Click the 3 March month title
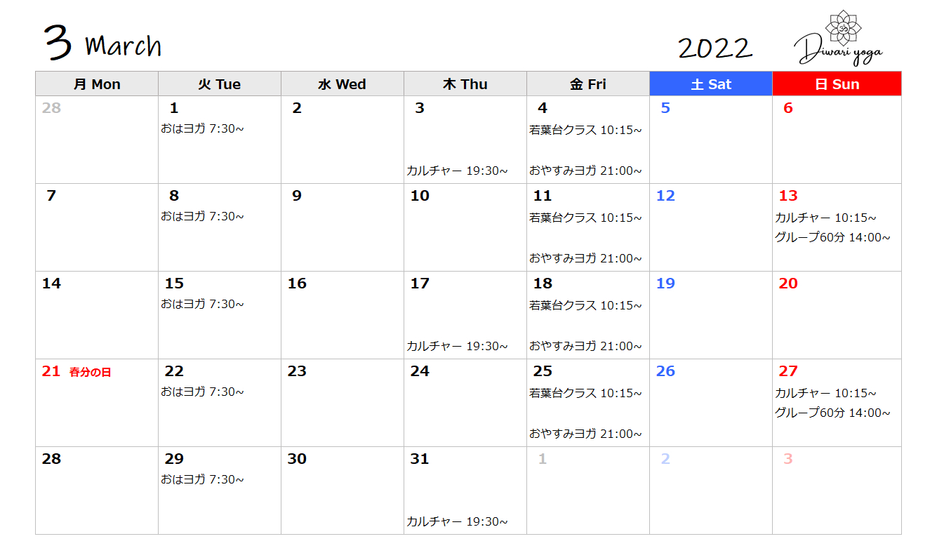Viewport: 937px width, 560px height. click(102, 44)
